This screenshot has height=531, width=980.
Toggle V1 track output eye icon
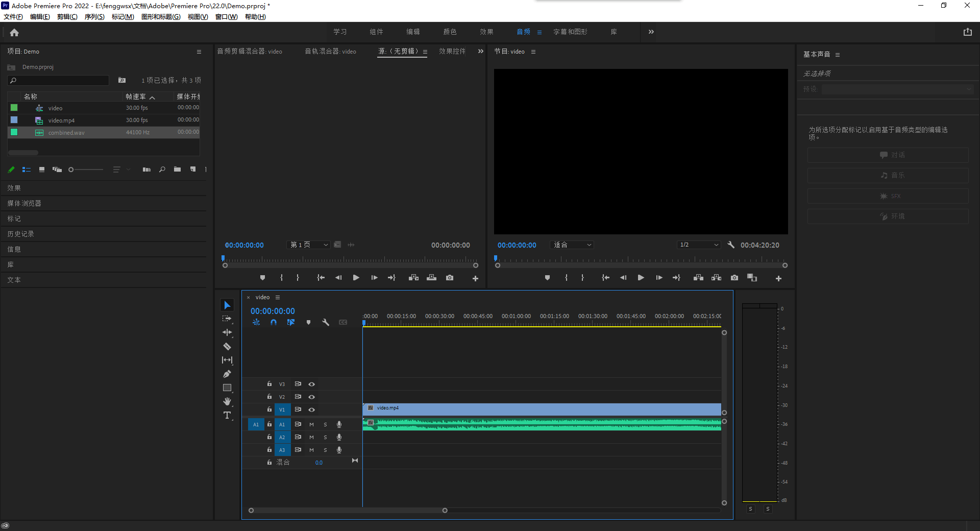coord(311,409)
